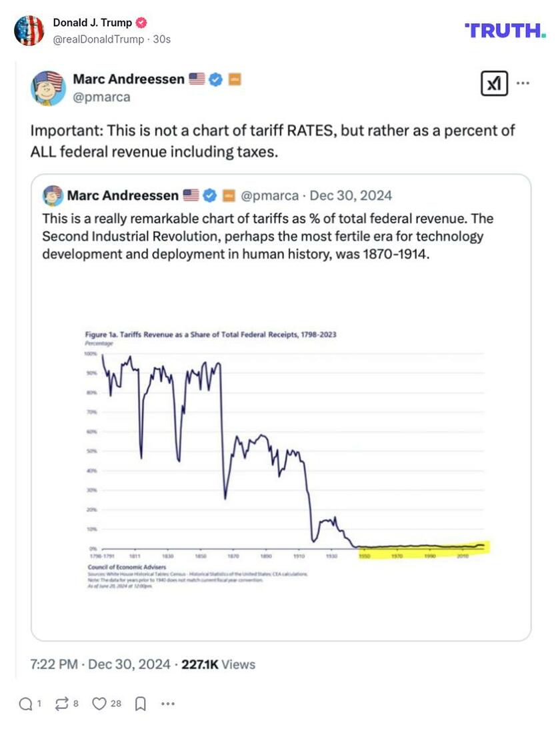The width and height of the screenshot is (560, 733).
Task: Click the quoted tweet's Dec 30, 2024 date
Action: tap(351, 195)
